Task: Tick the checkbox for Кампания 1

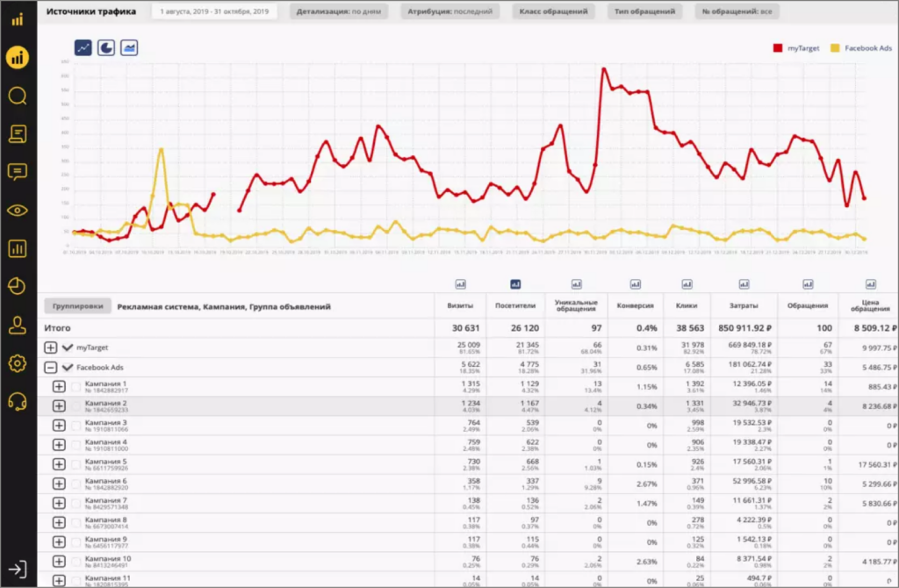Action: click(x=75, y=387)
